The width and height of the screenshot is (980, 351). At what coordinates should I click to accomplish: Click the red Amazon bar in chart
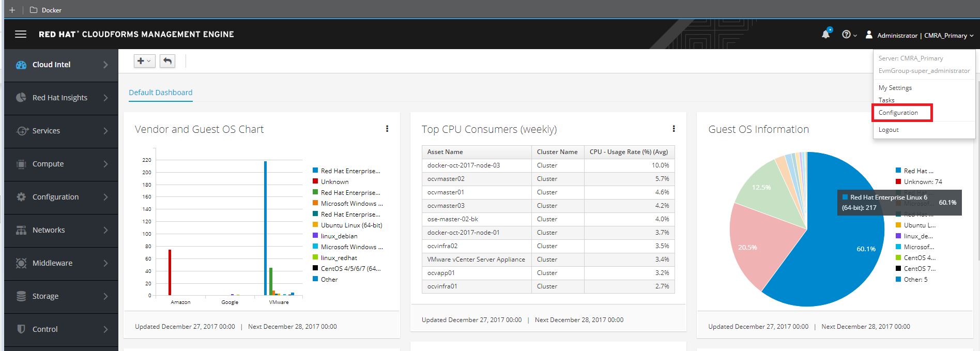point(170,272)
